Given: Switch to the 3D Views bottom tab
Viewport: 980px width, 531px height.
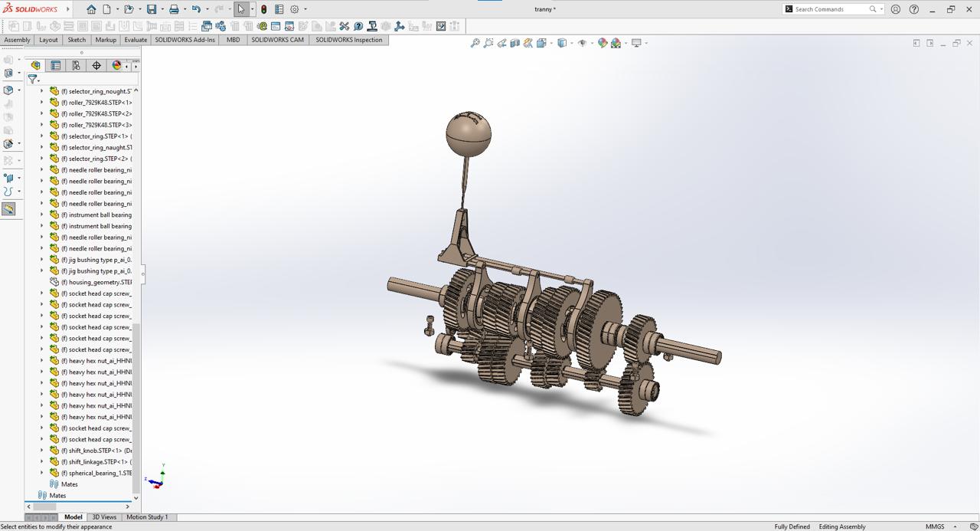Looking at the screenshot, I should pos(104,517).
